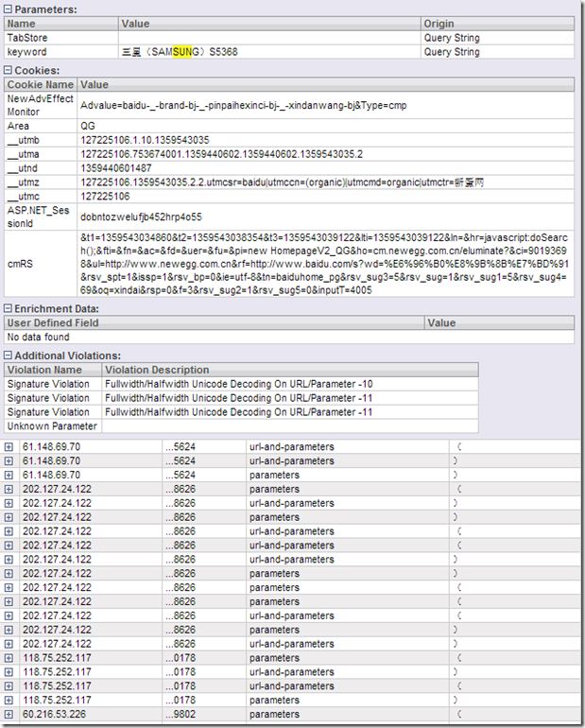
Task: Select the Unknown Parameter violation row
Action: click(52, 426)
